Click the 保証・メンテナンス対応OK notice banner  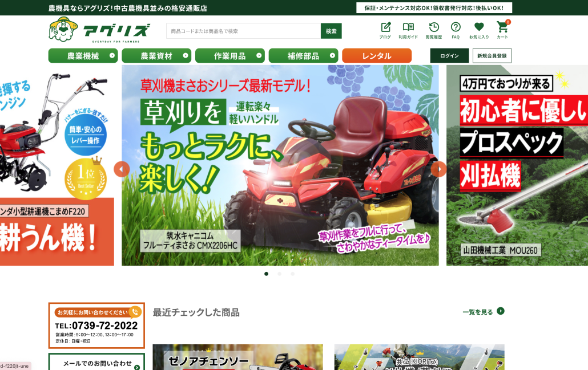point(434,8)
